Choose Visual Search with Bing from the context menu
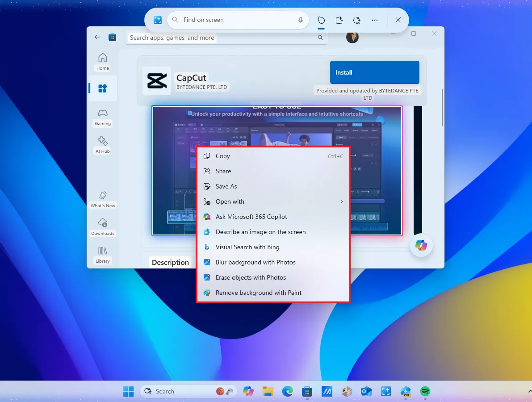This screenshot has width=532, height=402. [247, 247]
